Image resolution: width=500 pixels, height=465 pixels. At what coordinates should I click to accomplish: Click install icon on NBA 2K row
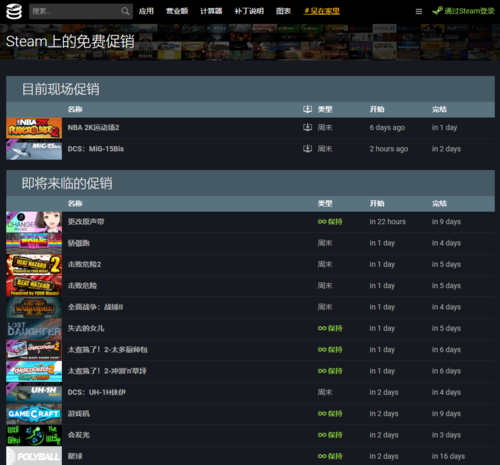(307, 127)
